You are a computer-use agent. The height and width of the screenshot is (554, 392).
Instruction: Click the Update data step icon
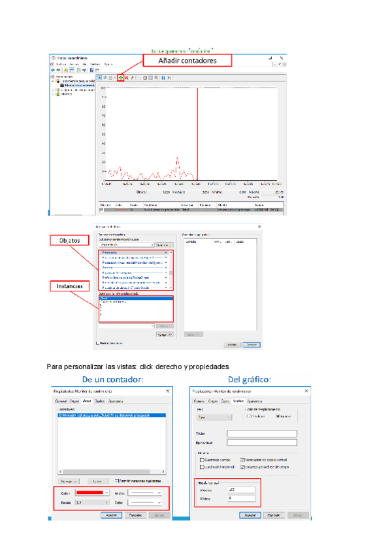pos(169,78)
